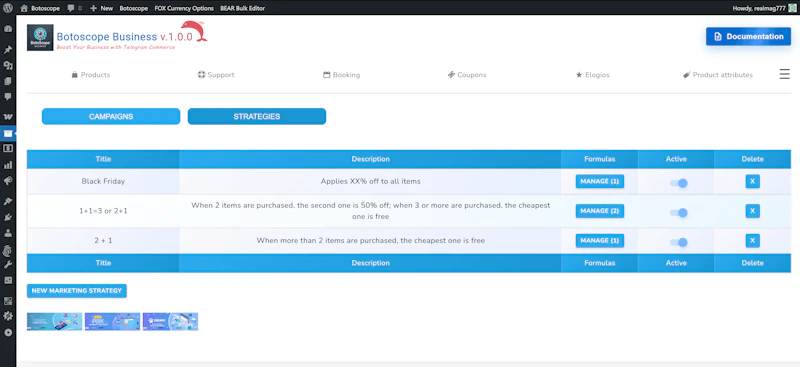Click the 1+1=3 or 2+1 title cell
Viewport: 800px width, 367px height.
pyautogui.click(x=103, y=211)
